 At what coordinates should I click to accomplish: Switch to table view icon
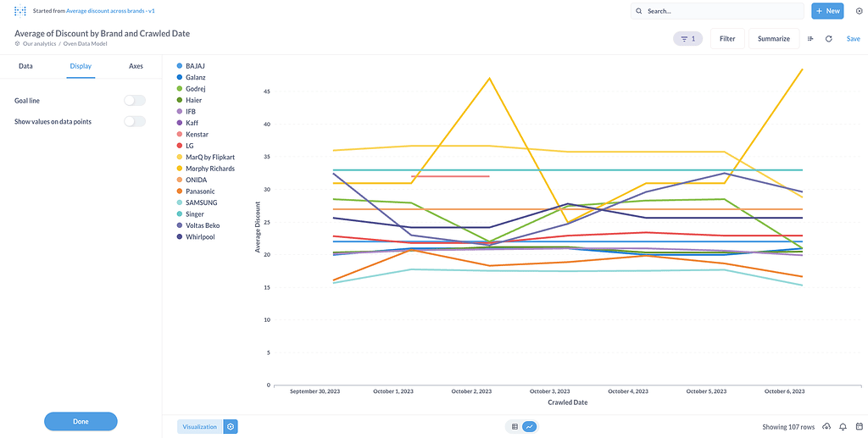[x=515, y=427]
